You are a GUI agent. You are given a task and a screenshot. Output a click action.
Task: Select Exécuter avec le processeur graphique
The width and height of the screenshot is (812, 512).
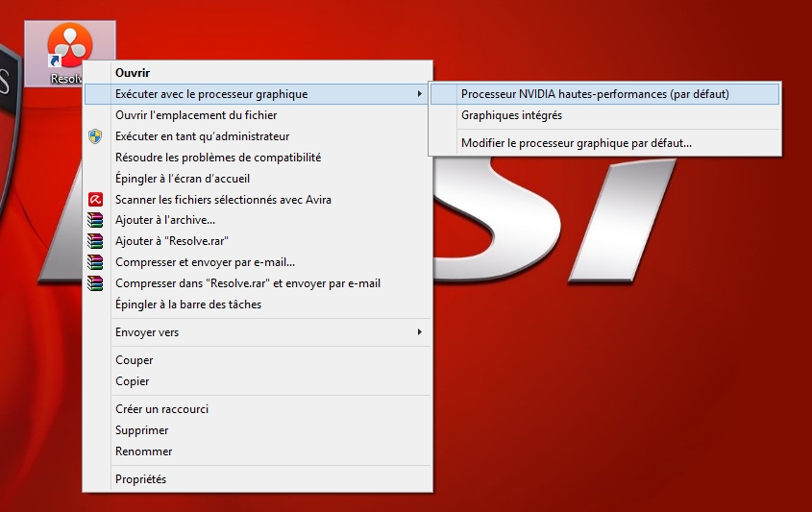click(258, 94)
